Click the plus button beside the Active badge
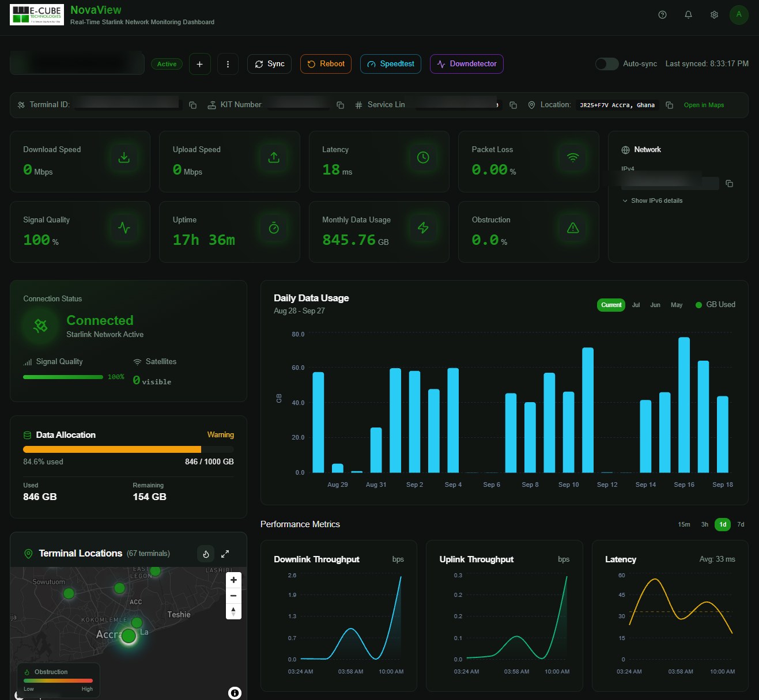Image resolution: width=759 pixels, height=700 pixels. tap(199, 64)
